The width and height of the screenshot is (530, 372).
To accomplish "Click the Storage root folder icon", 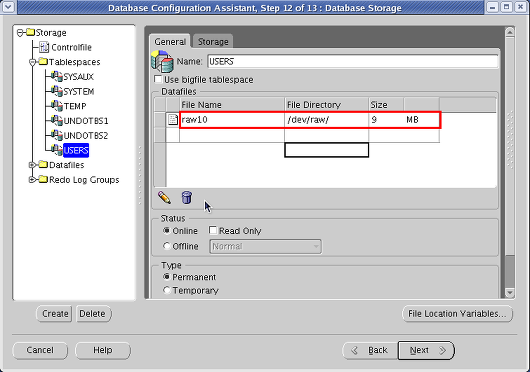I will pyautogui.click(x=30, y=32).
